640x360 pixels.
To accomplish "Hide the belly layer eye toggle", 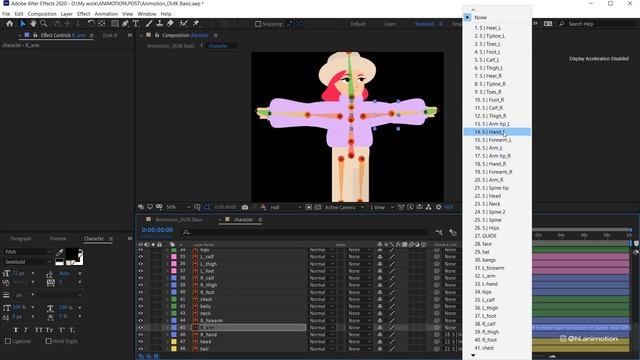I will click(x=141, y=306).
